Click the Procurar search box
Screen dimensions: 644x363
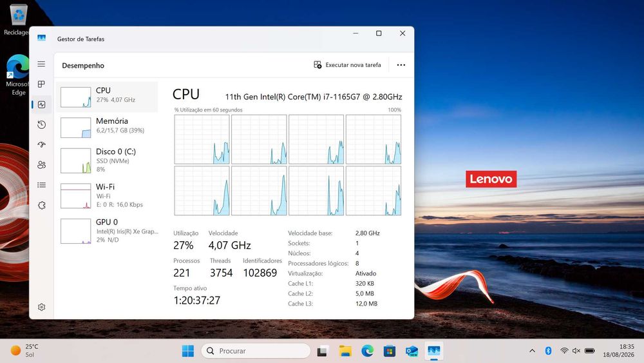pos(256,351)
